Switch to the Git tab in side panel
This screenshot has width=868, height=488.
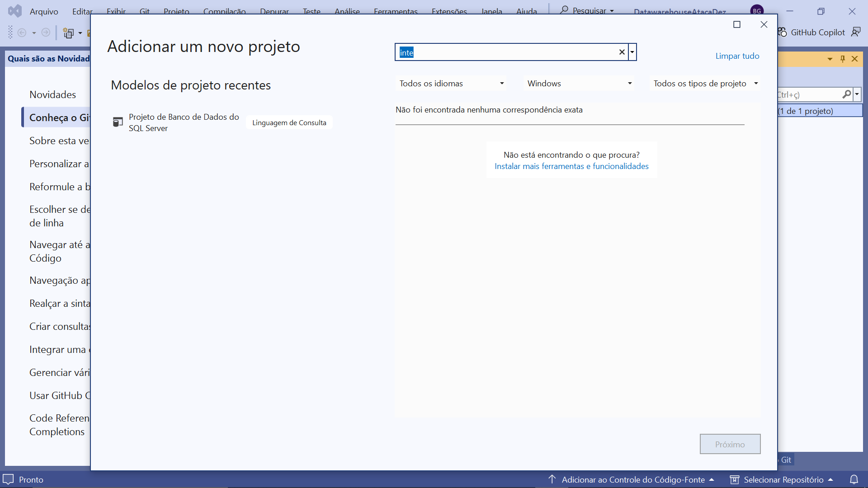pyautogui.click(x=786, y=460)
